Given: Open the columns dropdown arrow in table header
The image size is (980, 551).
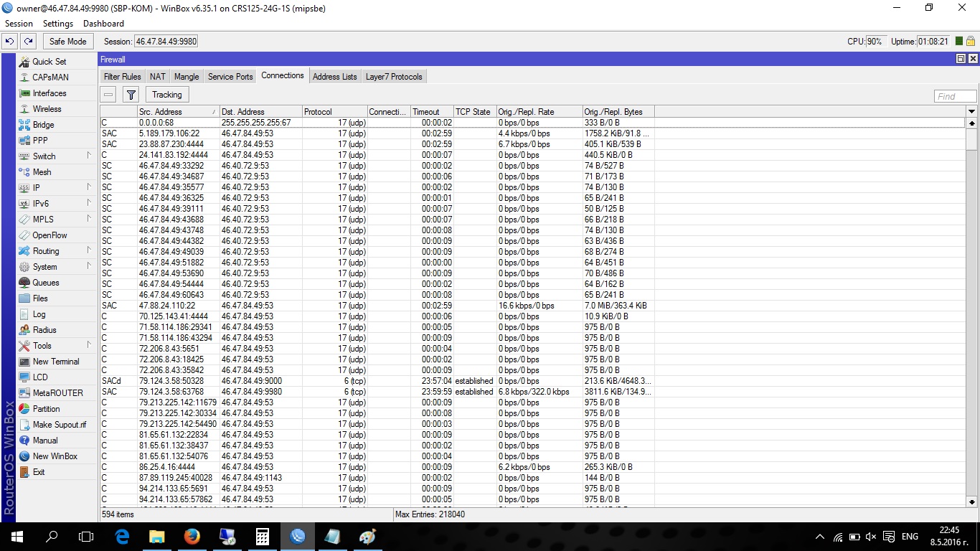Looking at the screenshot, I should point(972,111).
